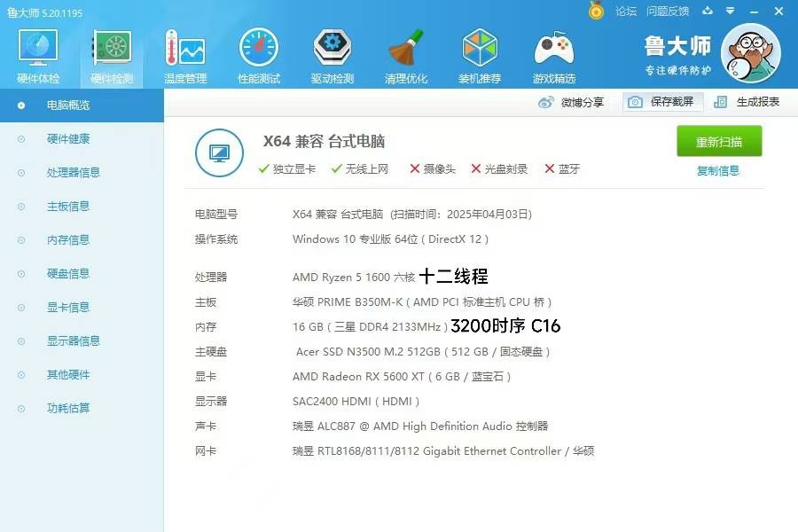Image resolution: width=798 pixels, height=532 pixels.
Task: Click the 鲁大师 5.20.1195 title text
Action: click(x=45, y=12)
